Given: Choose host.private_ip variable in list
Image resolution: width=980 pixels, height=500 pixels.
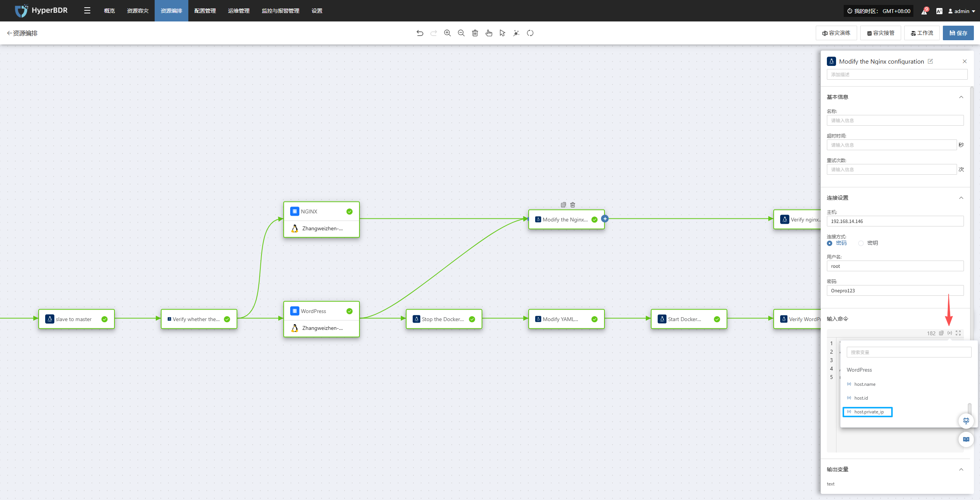Looking at the screenshot, I should pos(869,412).
